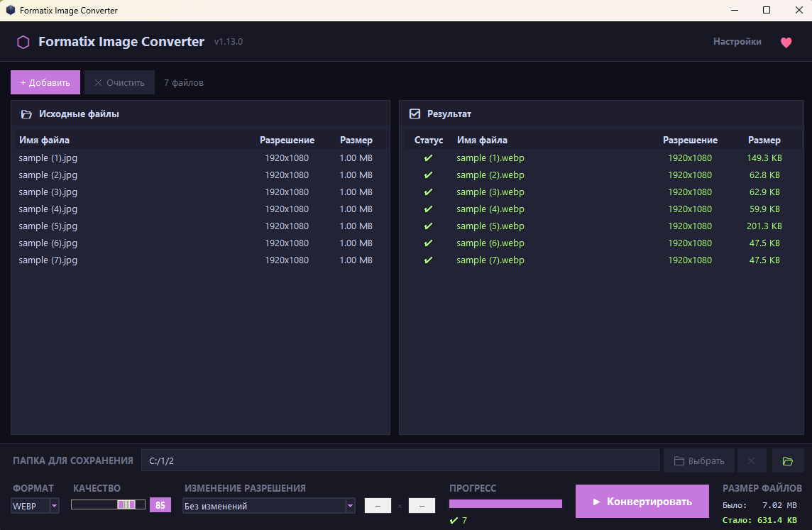Click the ПРОГРЕСС progress bar
Screen dimensions: 812x530
(505, 504)
